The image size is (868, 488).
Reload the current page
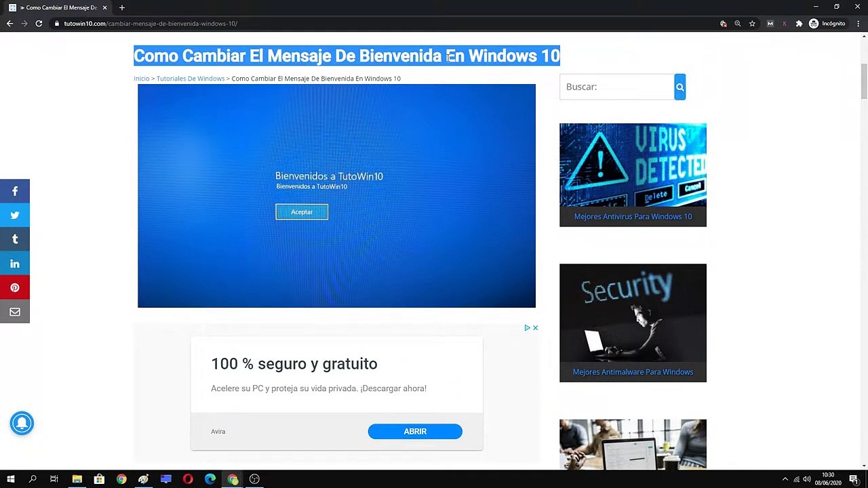point(39,24)
